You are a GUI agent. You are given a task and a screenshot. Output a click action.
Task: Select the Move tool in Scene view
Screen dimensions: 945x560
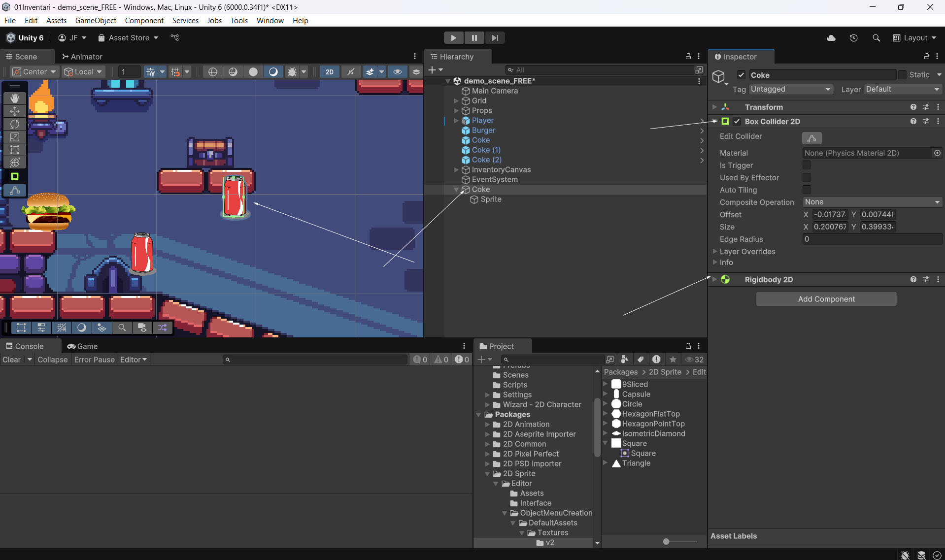pos(15,111)
